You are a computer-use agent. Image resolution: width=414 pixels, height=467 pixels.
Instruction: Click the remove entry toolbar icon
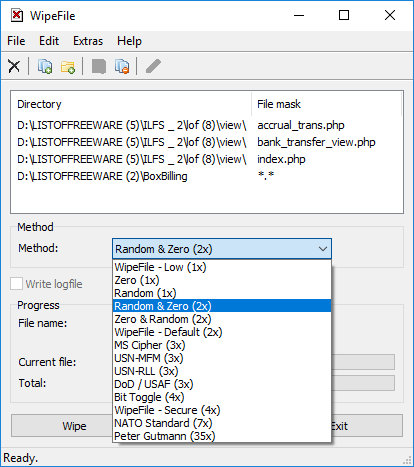(x=122, y=66)
